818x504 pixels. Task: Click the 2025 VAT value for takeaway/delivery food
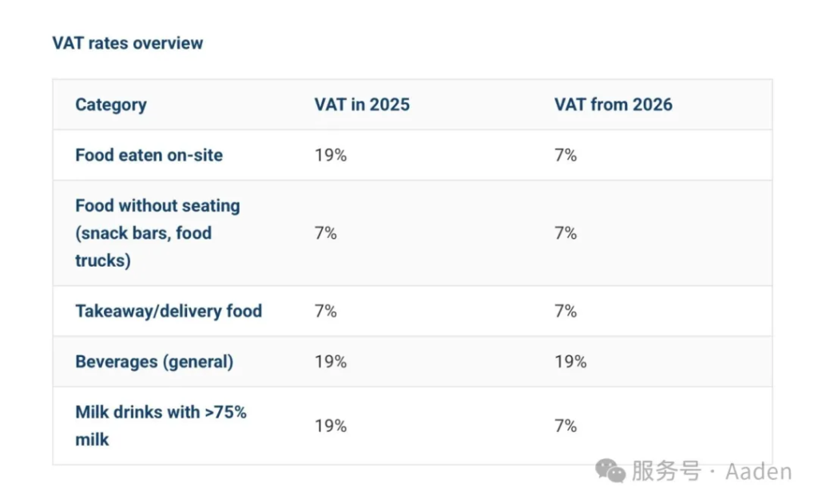click(x=326, y=311)
